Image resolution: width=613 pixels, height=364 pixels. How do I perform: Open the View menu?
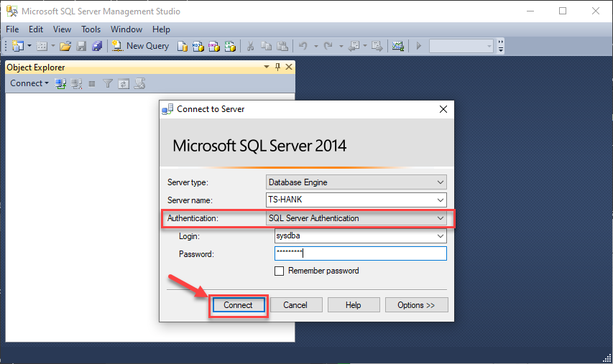[x=62, y=29]
